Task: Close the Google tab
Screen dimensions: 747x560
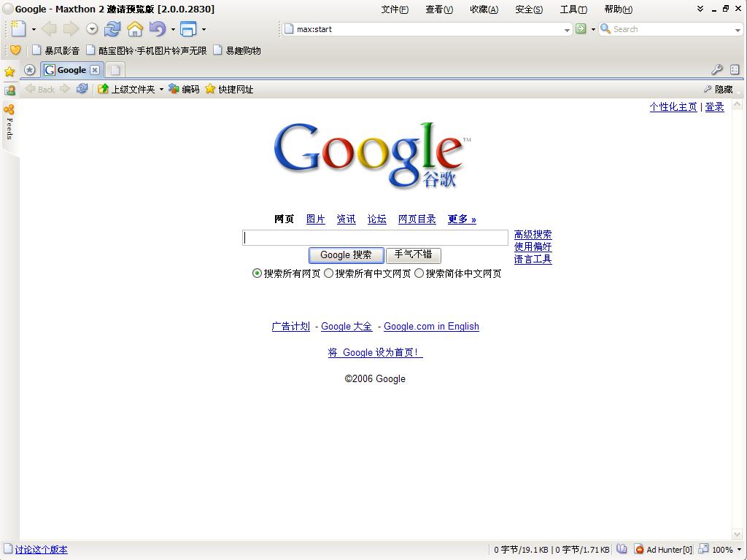Action: [x=95, y=70]
